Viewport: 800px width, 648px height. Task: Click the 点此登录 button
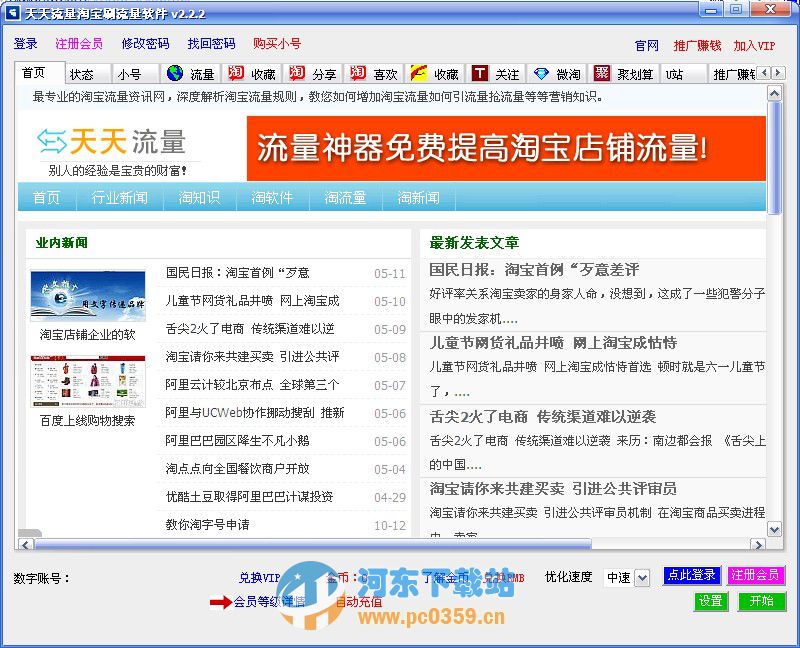[691, 576]
